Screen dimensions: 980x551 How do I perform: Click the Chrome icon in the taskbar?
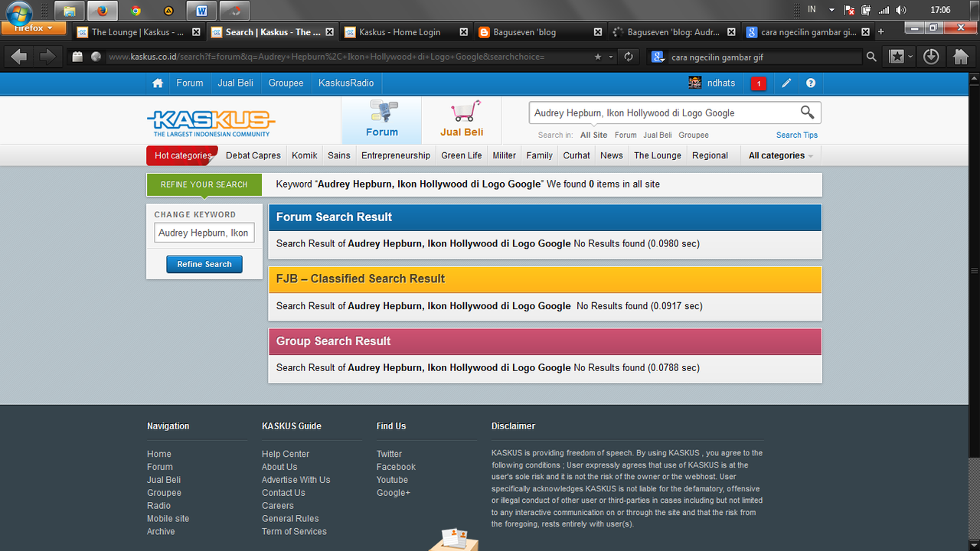[136, 11]
